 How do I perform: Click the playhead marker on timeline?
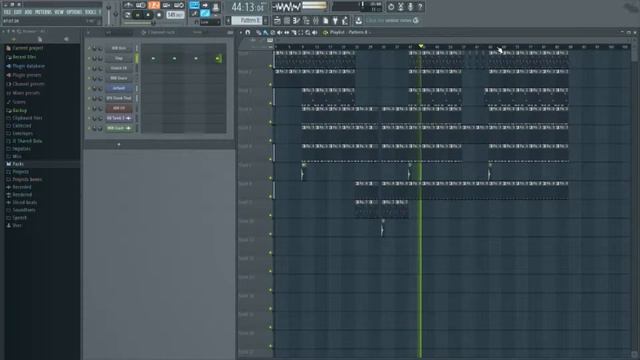pyautogui.click(x=421, y=46)
